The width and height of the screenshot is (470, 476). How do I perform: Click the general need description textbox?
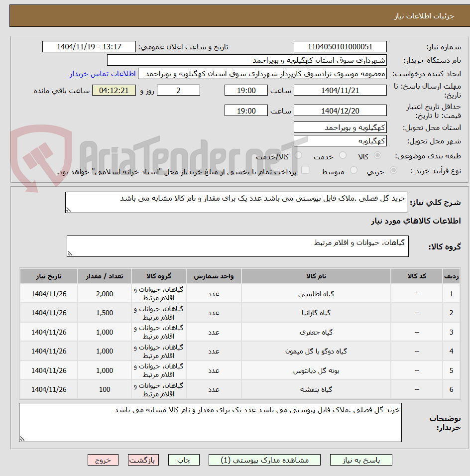tap(236, 202)
